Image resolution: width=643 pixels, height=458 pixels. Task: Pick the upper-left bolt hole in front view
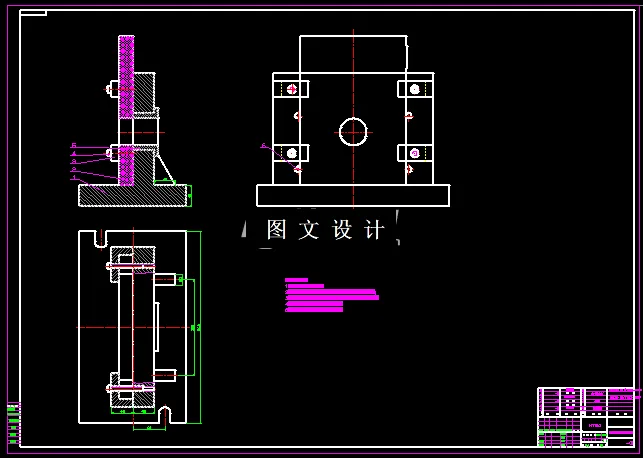pos(292,89)
